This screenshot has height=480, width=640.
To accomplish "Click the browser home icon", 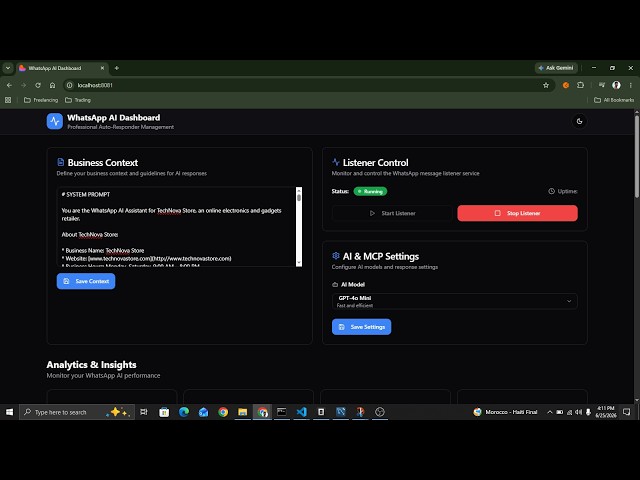I will [x=52, y=85].
